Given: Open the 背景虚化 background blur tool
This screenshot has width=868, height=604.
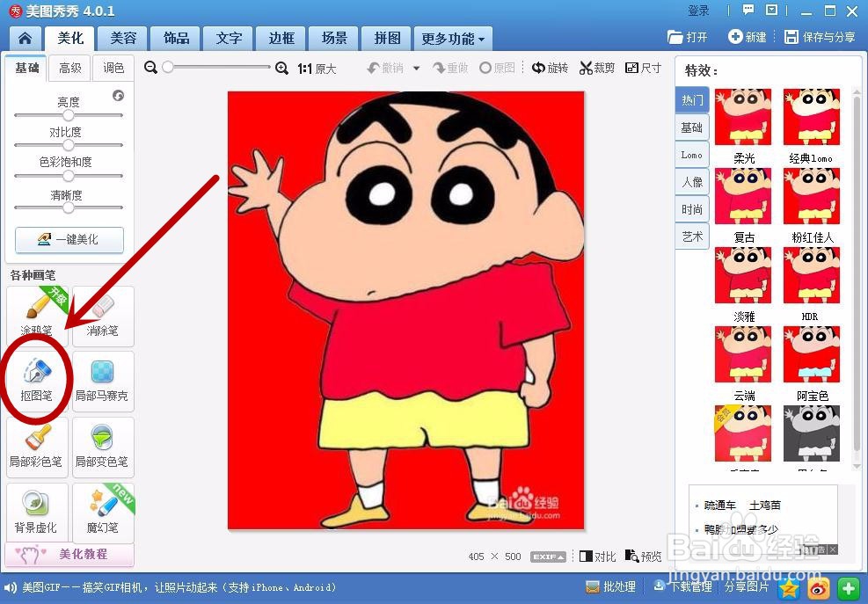Looking at the screenshot, I should (x=37, y=512).
